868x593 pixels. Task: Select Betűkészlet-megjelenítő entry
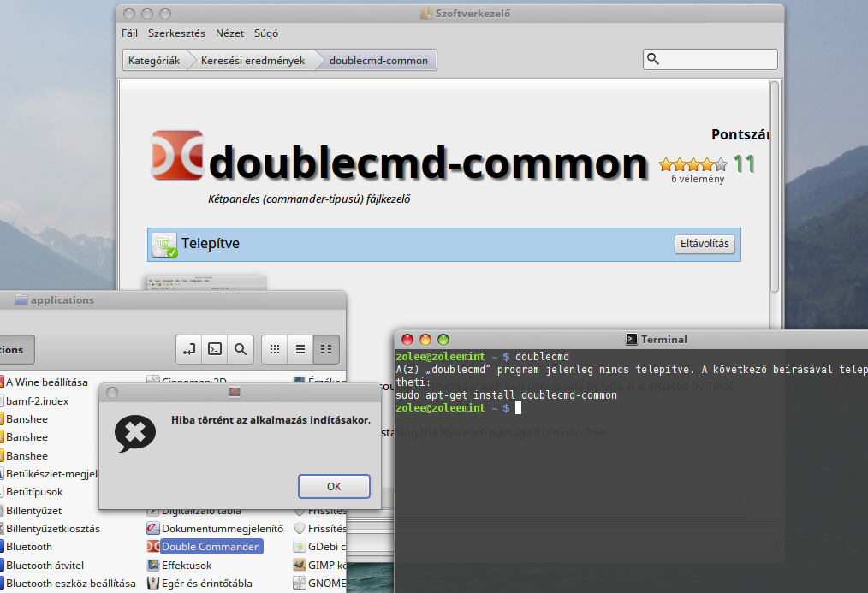coord(52,473)
